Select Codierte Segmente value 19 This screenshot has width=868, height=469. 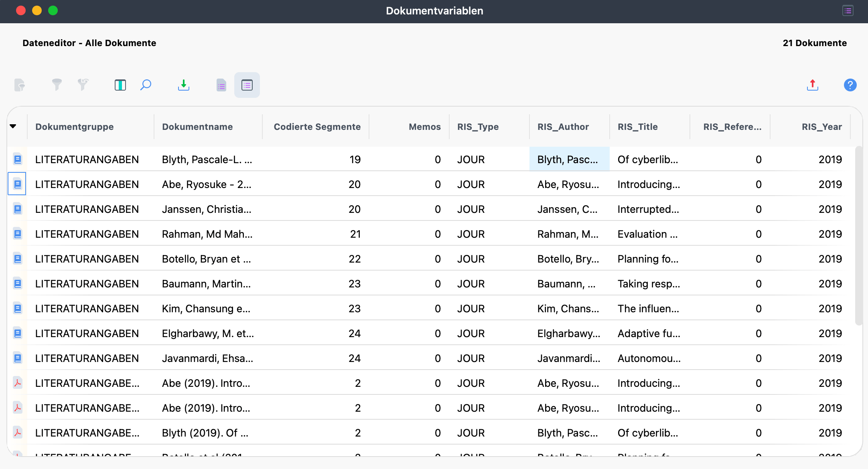(x=316, y=159)
